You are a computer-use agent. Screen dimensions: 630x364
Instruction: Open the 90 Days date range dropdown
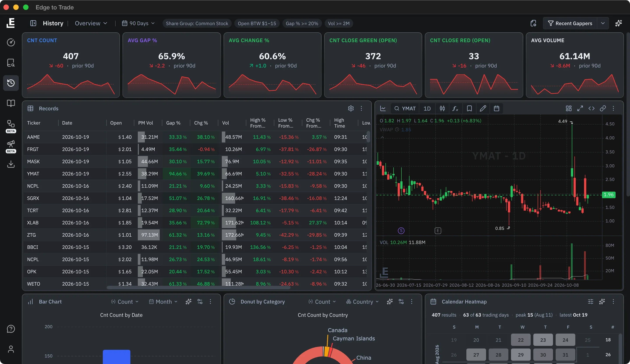[138, 23]
